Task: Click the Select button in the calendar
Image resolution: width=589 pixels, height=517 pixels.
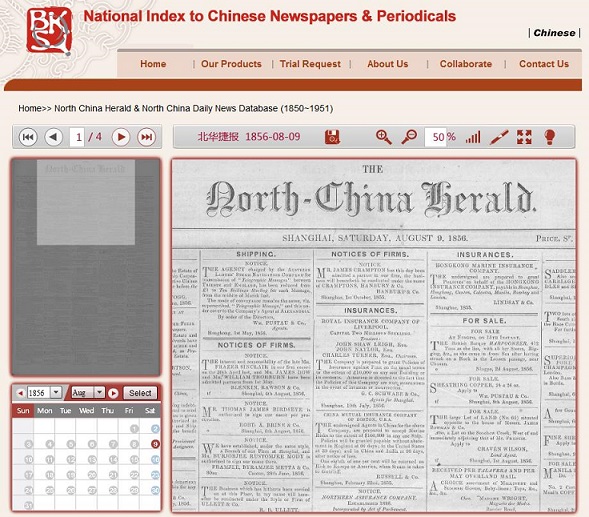Action: tap(140, 393)
